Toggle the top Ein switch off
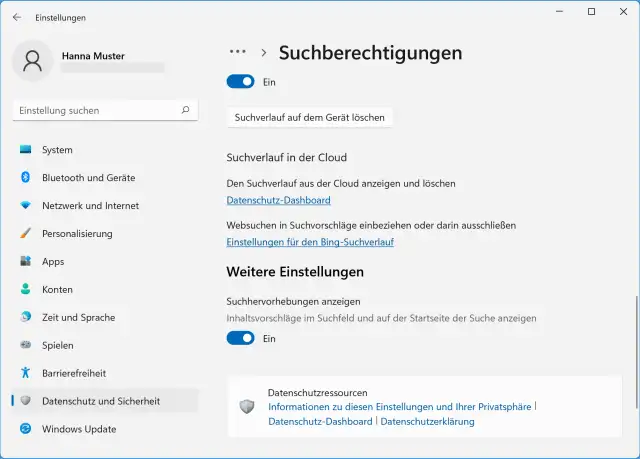 pyautogui.click(x=241, y=82)
